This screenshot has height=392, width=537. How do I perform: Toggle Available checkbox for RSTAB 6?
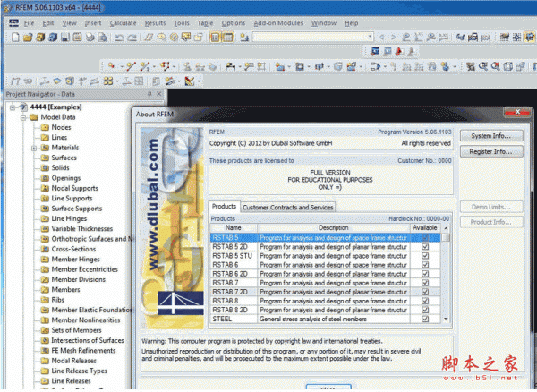425,265
